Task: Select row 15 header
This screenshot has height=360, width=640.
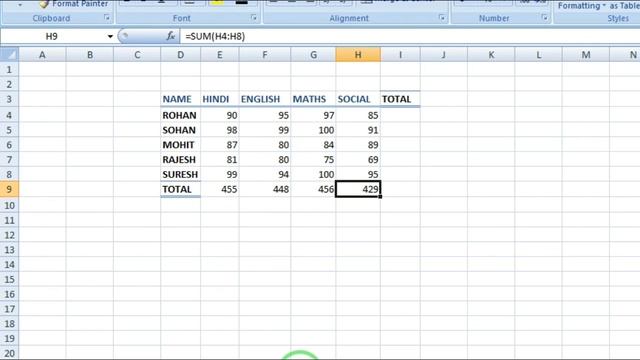Action: 9,280
